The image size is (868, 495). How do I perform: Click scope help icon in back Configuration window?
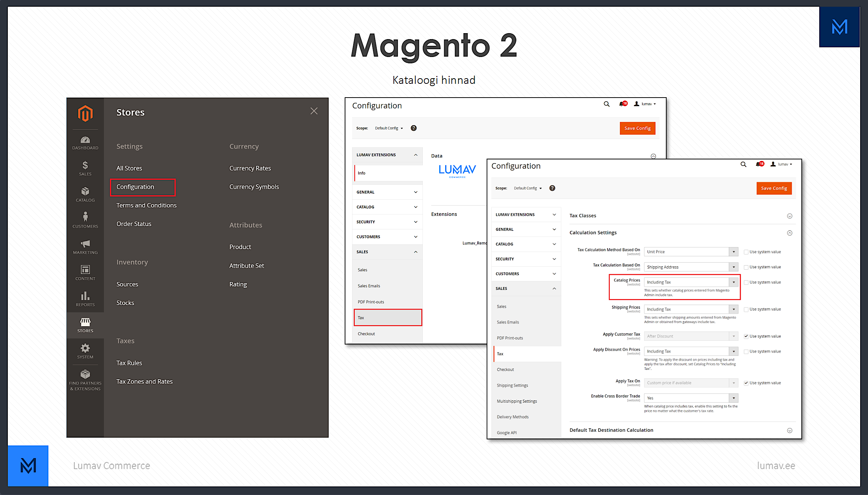pos(414,128)
